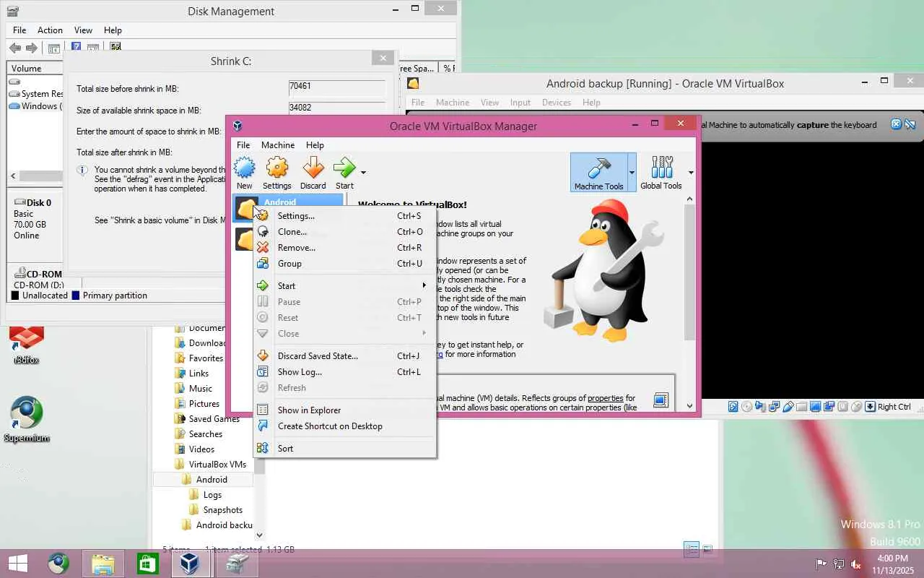Image resolution: width=924 pixels, height=578 pixels.
Task: Open the Input menu in Android backup window
Action: click(x=520, y=103)
